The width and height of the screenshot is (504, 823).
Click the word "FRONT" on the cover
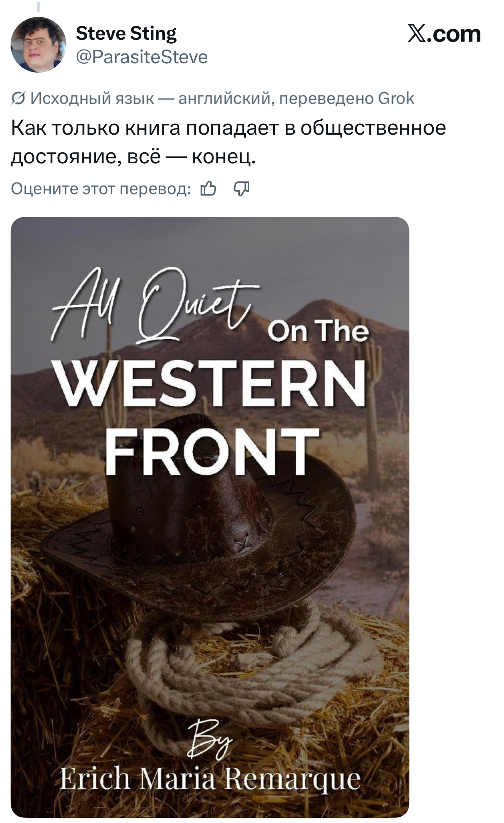pos(212,451)
